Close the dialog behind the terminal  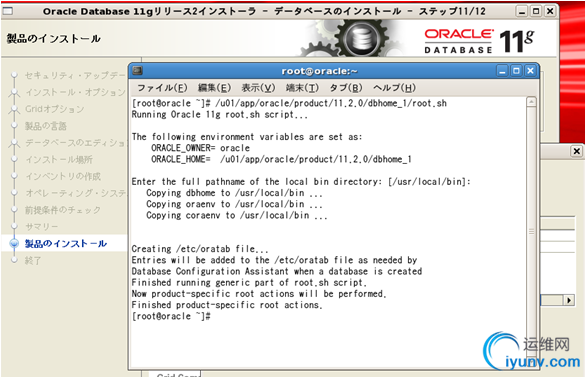(577, 151)
